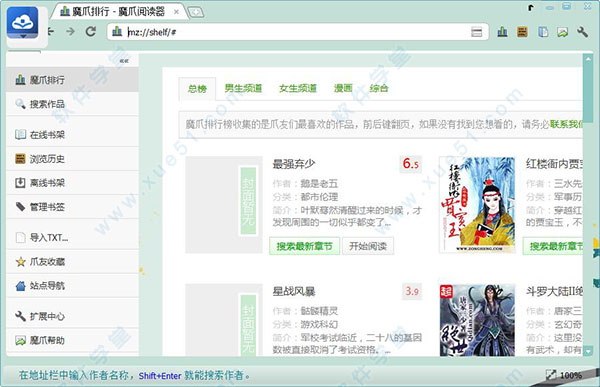
Task: Go forward with the forward arrow
Action: pos(70,31)
